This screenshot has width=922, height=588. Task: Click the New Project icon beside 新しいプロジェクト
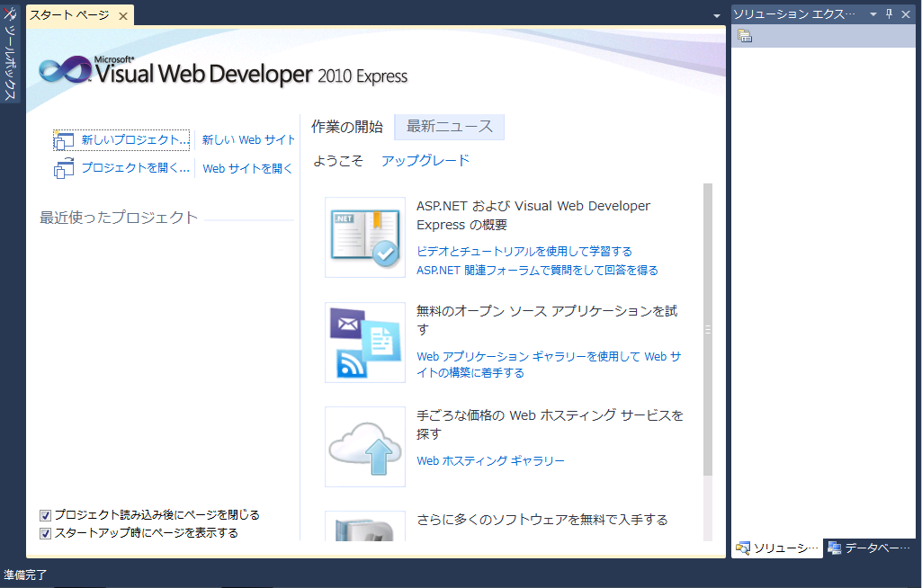(x=64, y=140)
